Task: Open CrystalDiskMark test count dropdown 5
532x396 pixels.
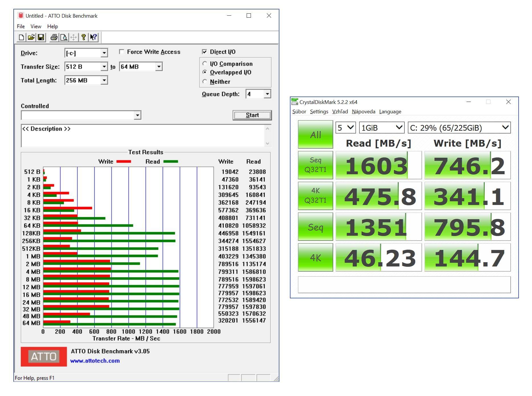Action: [x=346, y=128]
